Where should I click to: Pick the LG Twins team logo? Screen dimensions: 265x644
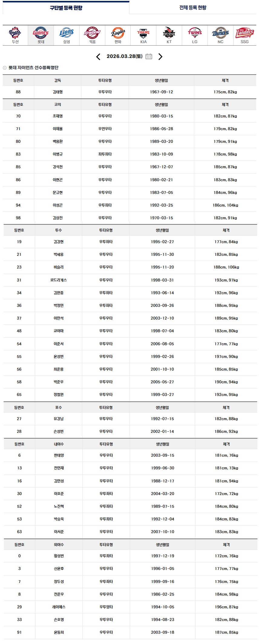point(195,33)
